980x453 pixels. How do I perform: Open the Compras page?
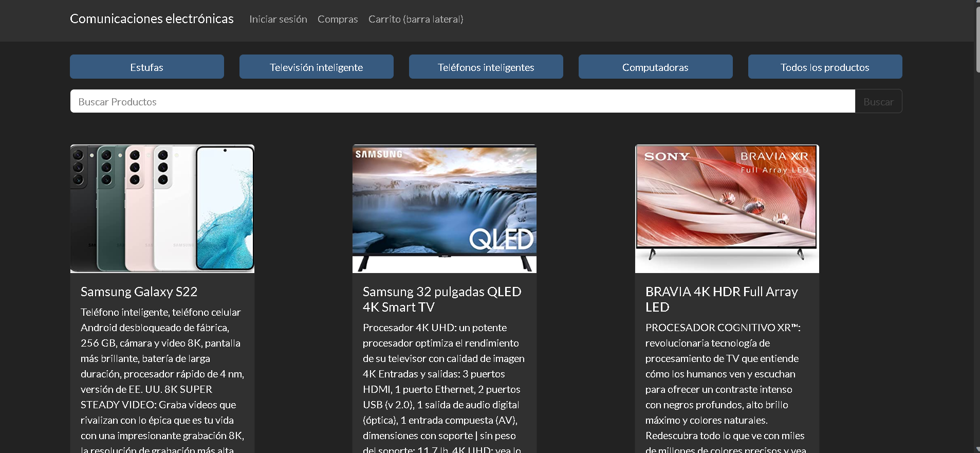click(x=338, y=19)
